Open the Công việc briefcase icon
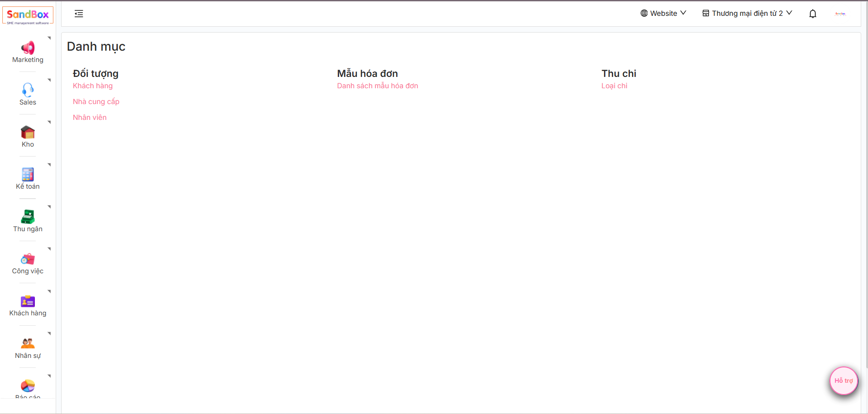 28,259
